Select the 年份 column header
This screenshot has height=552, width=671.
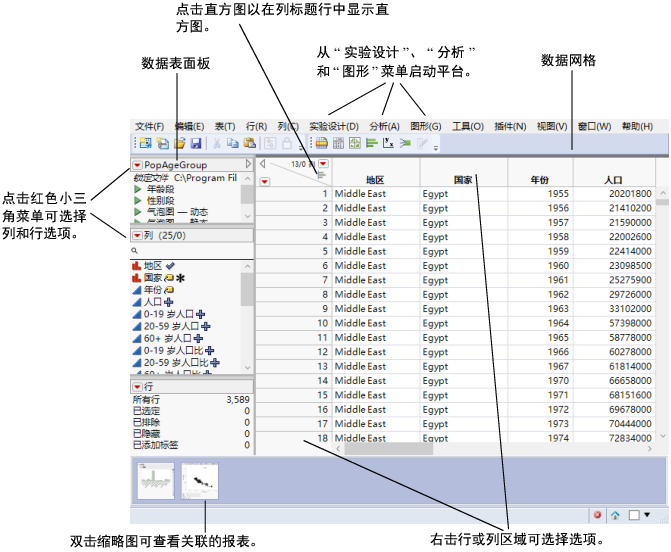[x=540, y=172]
